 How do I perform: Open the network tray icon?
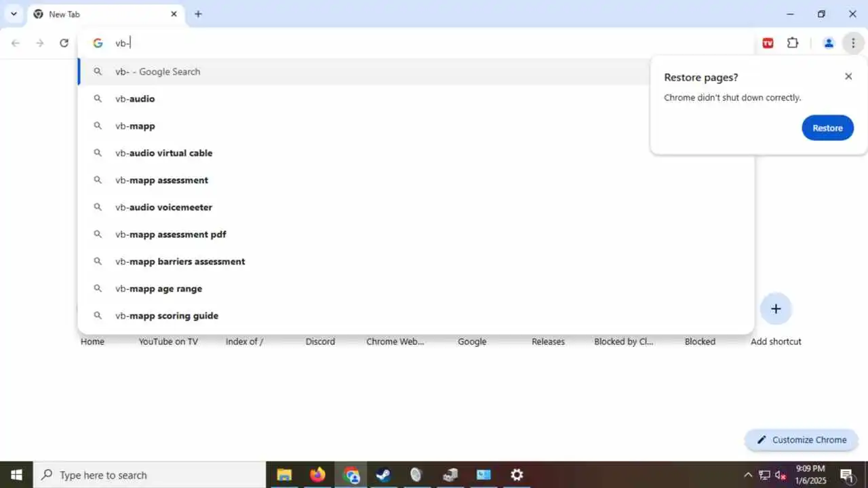tap(764, 474)
